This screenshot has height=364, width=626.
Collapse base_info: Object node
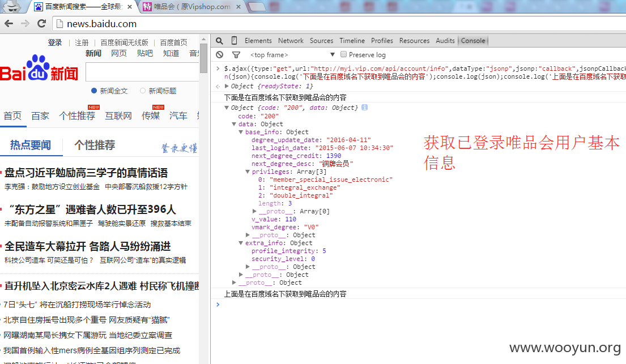(241, 132)
